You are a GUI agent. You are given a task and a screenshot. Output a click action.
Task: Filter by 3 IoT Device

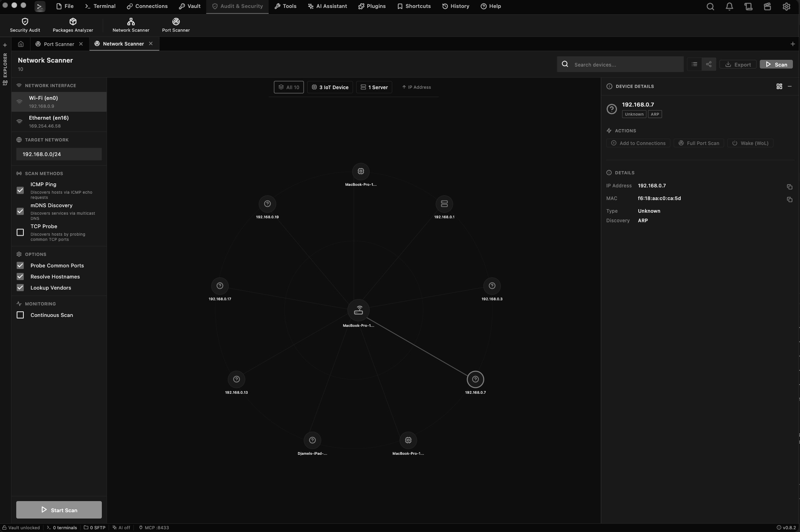point(330,87)
